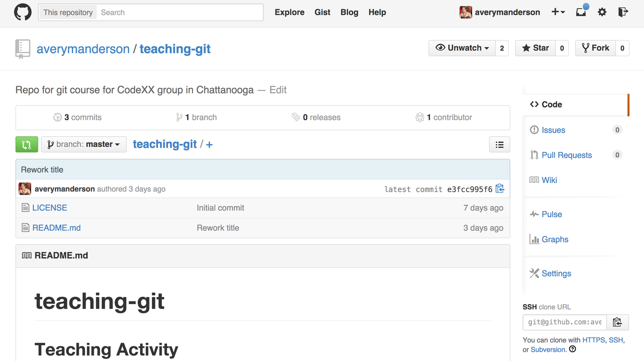Open the notifications inbox icon
This screenshot has width=644, height=361.
582,11
